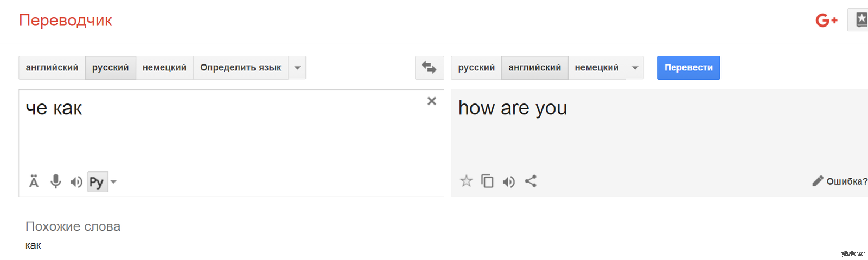The height and width of the screenshot is (260, 868).
Task: Open Google+ icon in header
Action: (x=826, y=21)
